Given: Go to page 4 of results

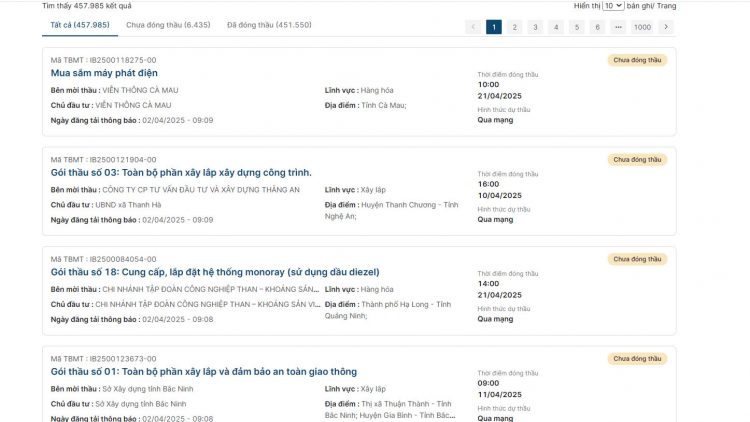Looking at the screenshot, I should (x=556, y=27).
